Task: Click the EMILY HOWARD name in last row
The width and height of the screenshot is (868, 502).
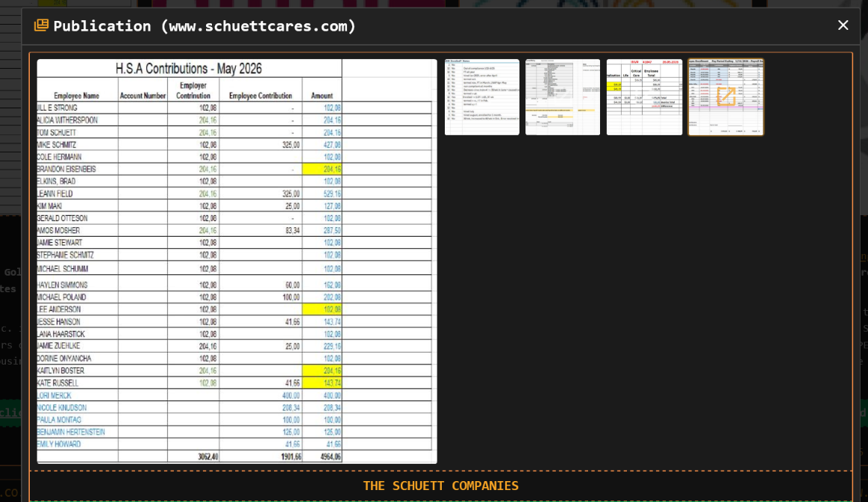Action: [59, 444]
